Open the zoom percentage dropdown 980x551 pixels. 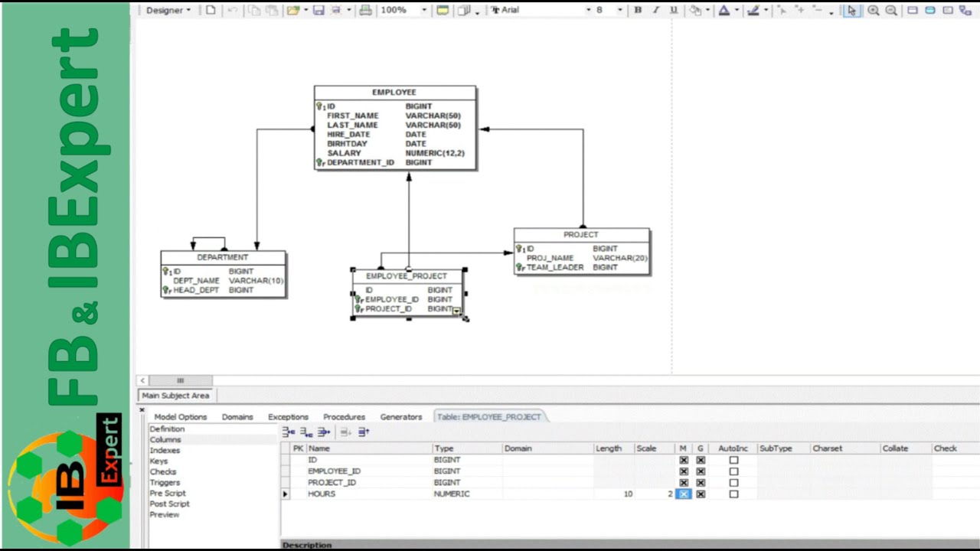[423, 10]
